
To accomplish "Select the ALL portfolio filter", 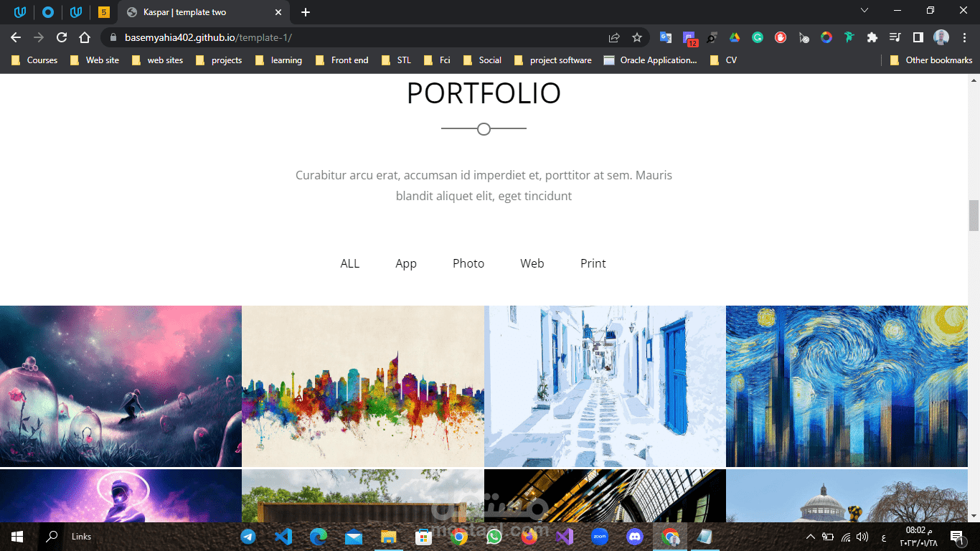I will 350,263.
